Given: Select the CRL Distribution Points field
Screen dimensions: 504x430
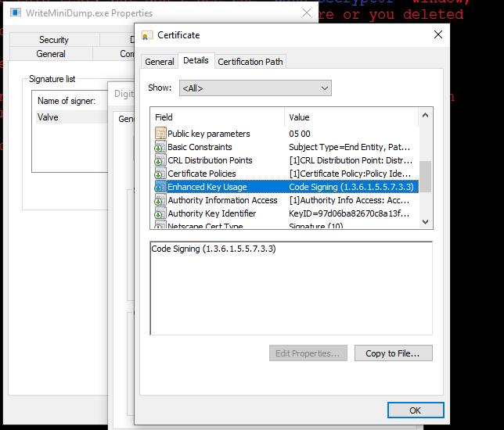Looking at the screenshot, I should click(x=286, y=160).
